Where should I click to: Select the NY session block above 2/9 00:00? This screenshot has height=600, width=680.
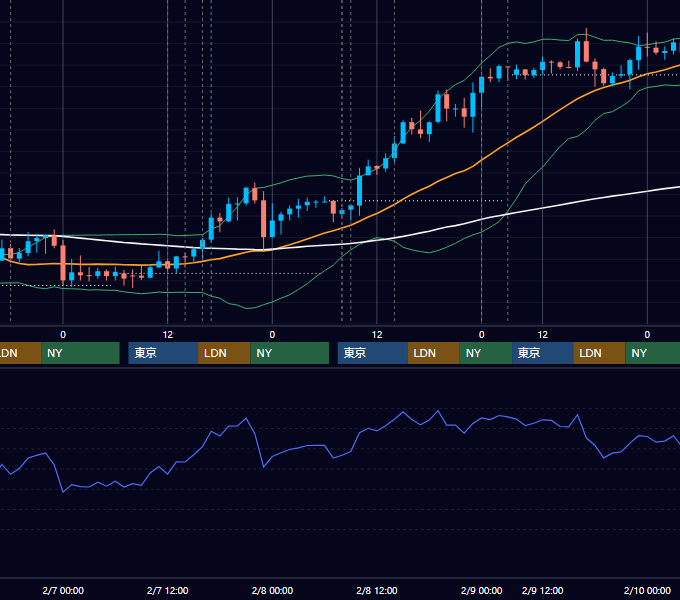click(486, 353)
